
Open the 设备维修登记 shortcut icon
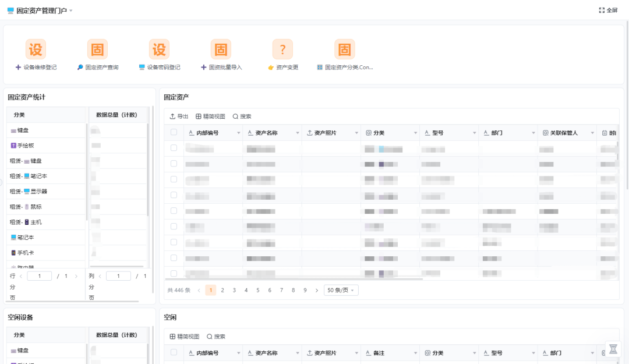tap(36, 50)
